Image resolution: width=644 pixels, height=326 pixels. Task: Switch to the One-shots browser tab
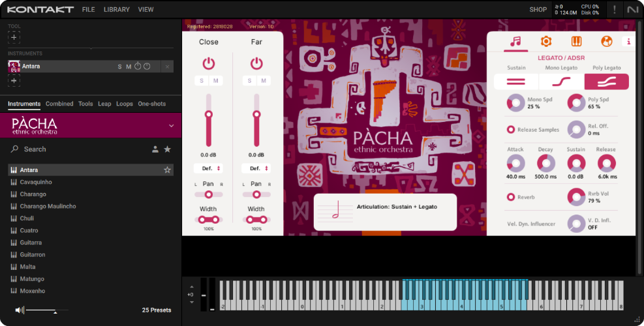tap(152, 104)
